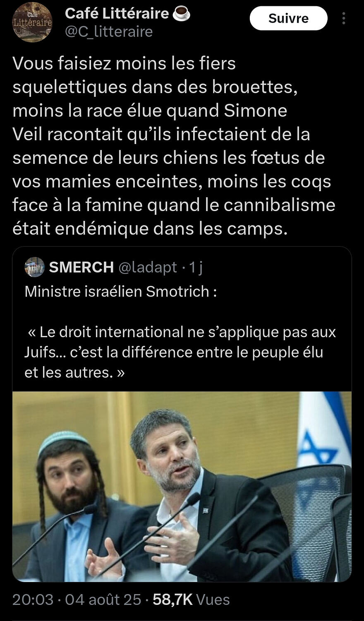Click the @C_litteraire handle
The image size is (364, 621).
tap(109, 31)
